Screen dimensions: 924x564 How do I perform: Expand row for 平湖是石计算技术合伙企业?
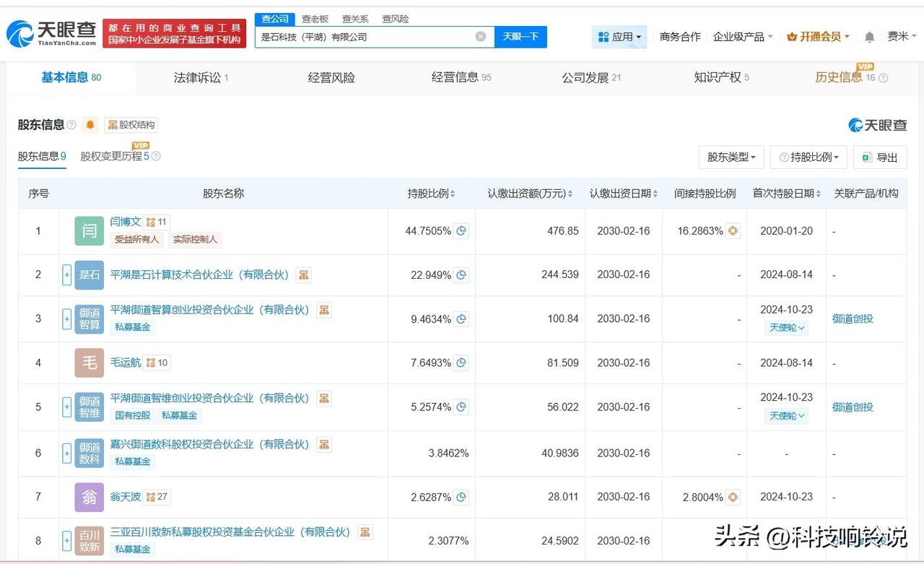[66, 275]
